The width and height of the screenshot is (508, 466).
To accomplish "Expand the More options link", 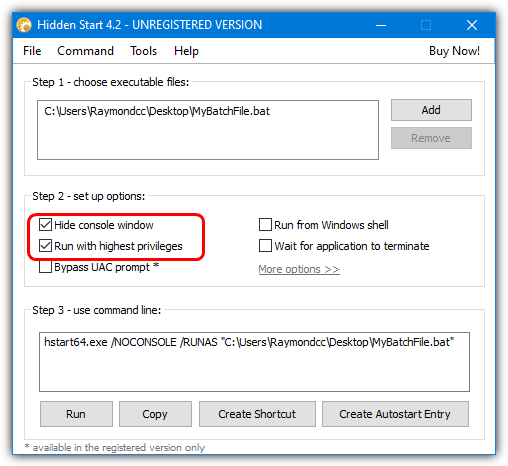I will [299, 269].
